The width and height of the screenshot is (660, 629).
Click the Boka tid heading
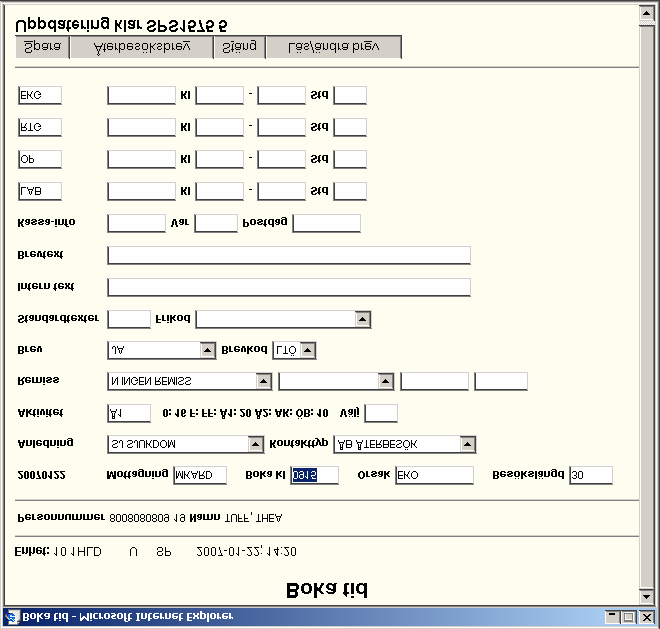[x=327, y=590]
